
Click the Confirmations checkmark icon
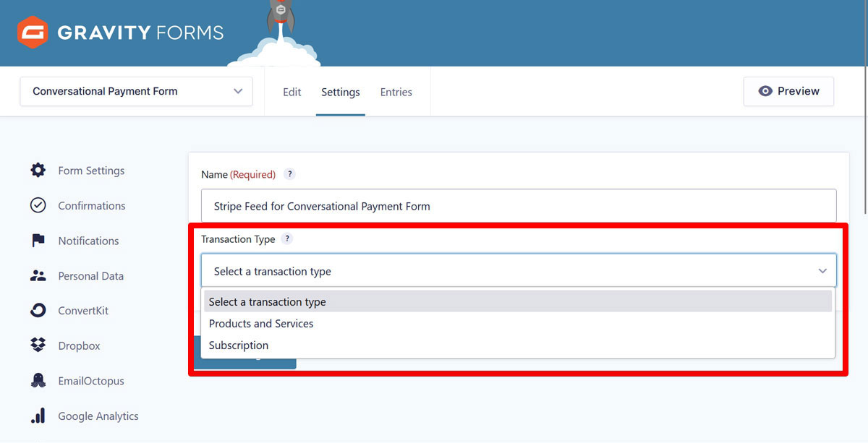[38, 205]
